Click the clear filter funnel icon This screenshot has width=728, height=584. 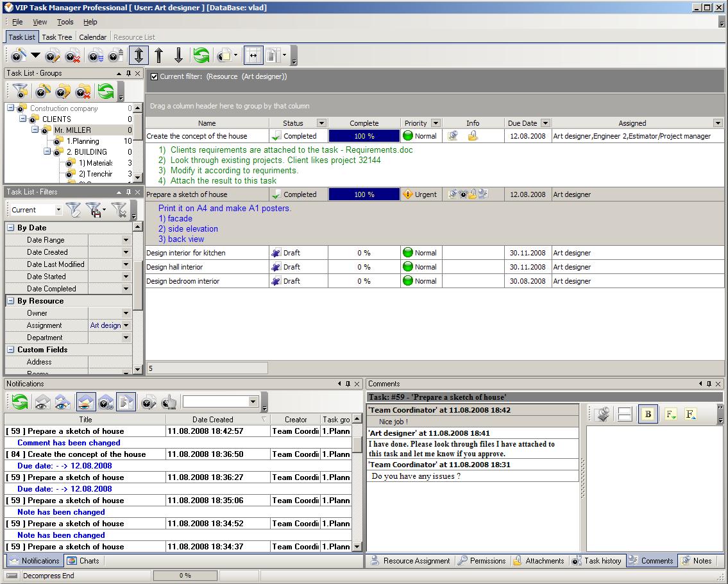pos(119,210)
